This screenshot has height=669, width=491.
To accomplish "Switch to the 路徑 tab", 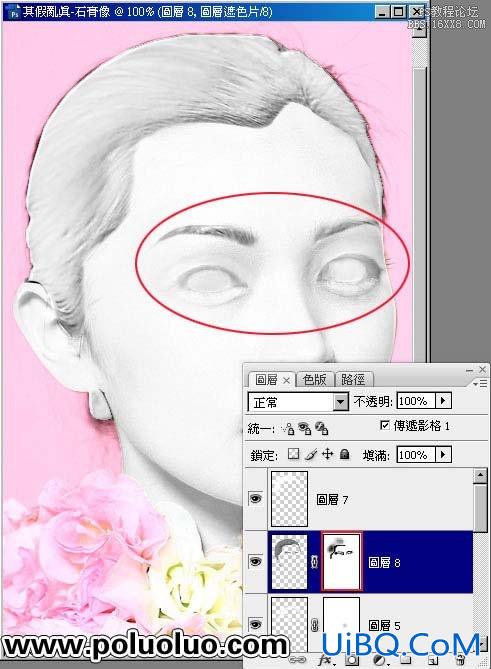I will coord(353,379).
